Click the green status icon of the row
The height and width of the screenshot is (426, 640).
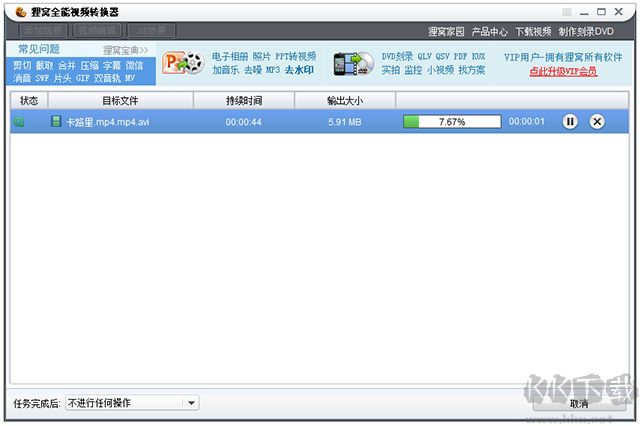(x=19, y=122)
